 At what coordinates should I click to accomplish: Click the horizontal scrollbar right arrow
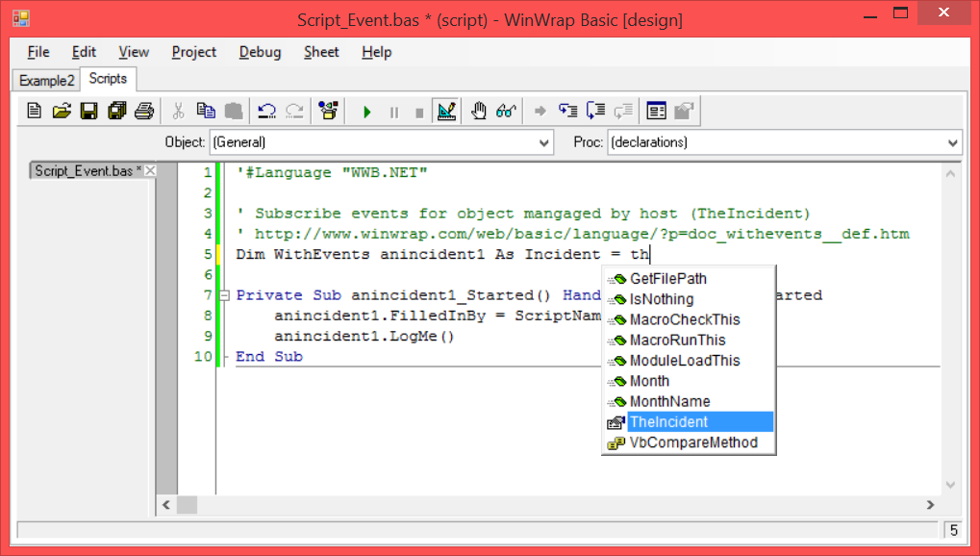929,505
